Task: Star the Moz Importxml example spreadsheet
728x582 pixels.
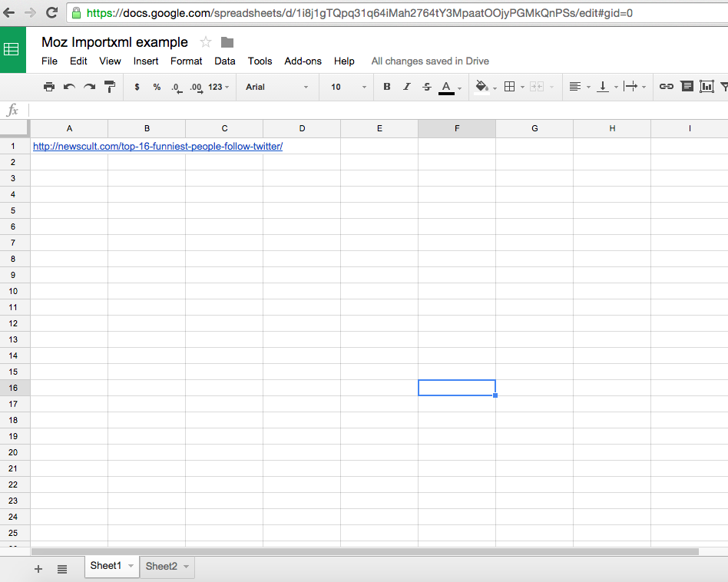Action: (205, 42)
